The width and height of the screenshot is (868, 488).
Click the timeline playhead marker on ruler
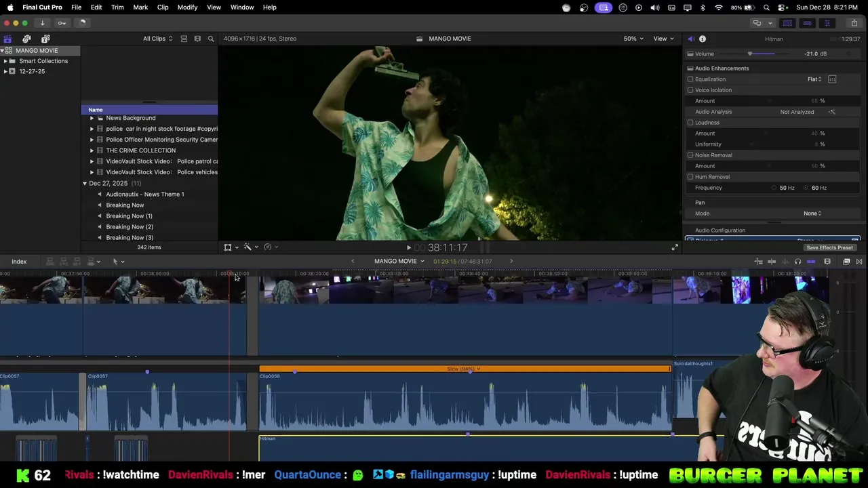click(x=229, y=274)
